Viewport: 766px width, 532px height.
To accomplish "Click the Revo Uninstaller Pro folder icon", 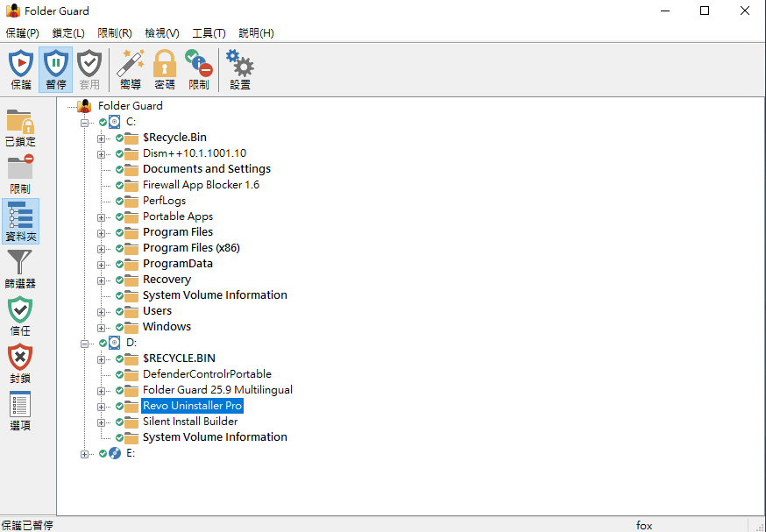I will (x=131, y=406).
